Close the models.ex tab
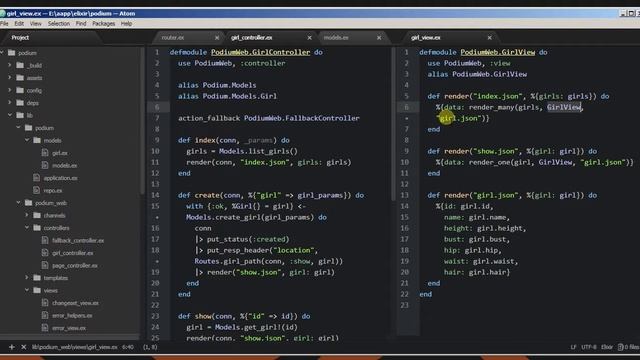Image resolution: width=640 pixels, height=360 pixels. coord(379,38)
